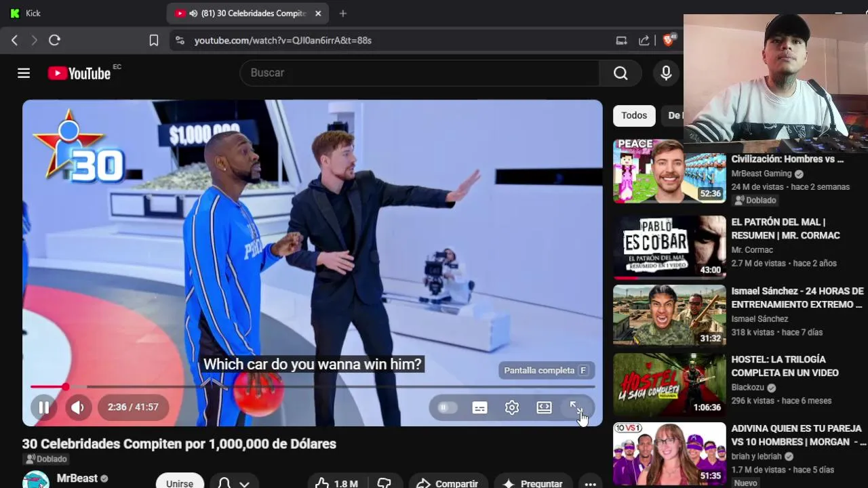Click the Unirse join button
This screenshot has width=868, height=488.
180,482
